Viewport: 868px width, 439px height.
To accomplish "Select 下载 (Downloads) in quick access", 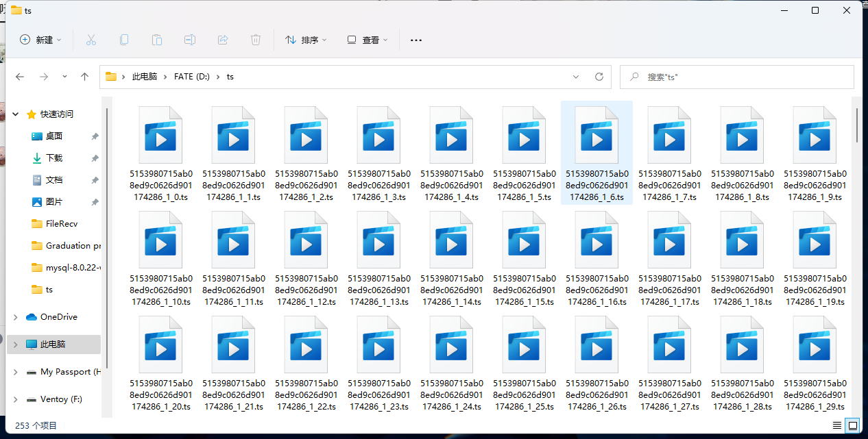I will point(54,158).
